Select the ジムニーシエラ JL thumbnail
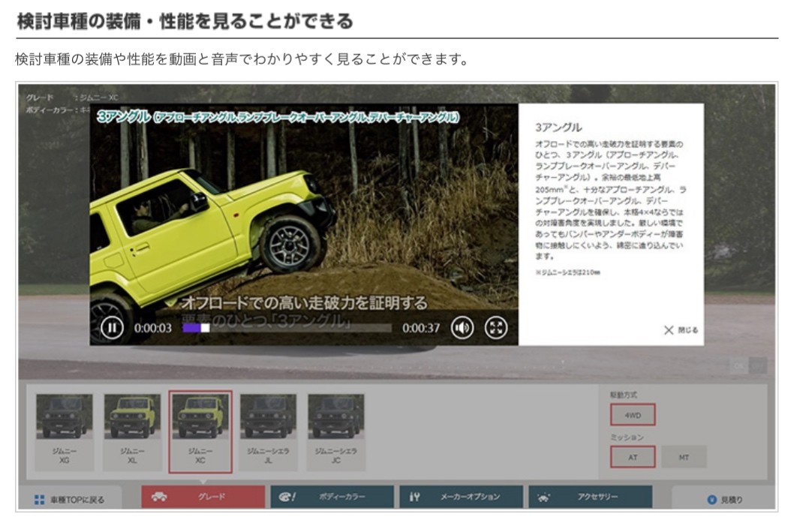 268,431
